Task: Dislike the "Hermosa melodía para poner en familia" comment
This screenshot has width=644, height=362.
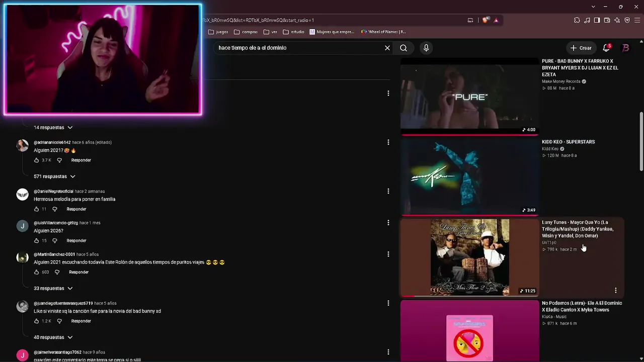Action: [55, 209]
